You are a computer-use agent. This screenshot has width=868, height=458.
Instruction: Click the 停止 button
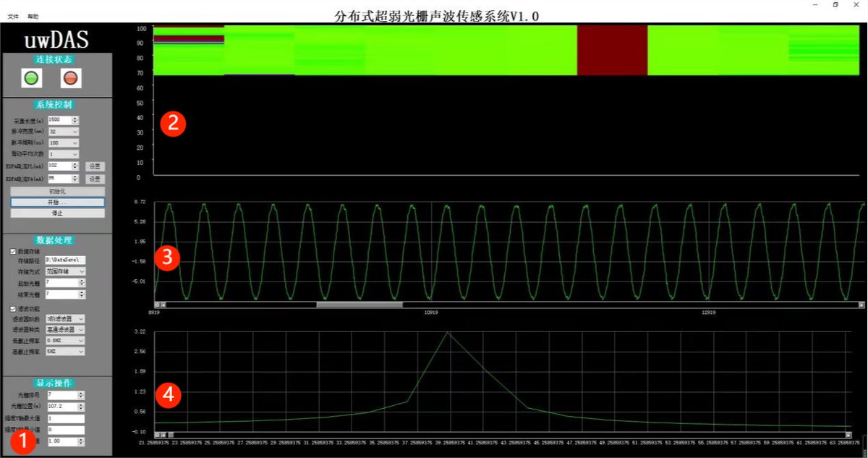point(57,213)
